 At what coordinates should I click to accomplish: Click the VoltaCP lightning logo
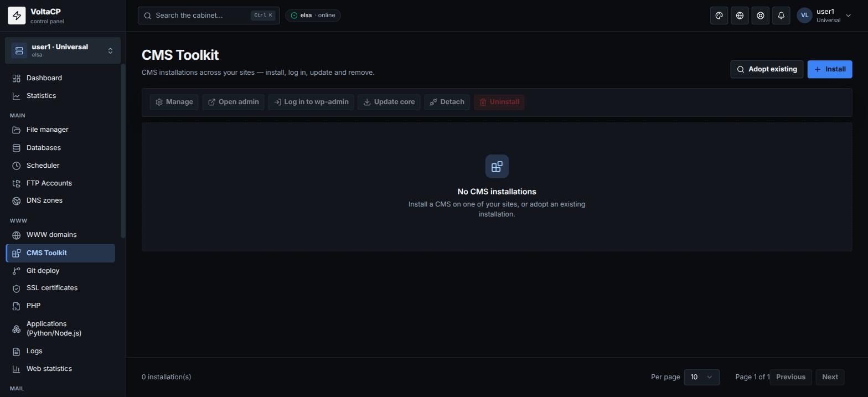click(x=17, y=16)
